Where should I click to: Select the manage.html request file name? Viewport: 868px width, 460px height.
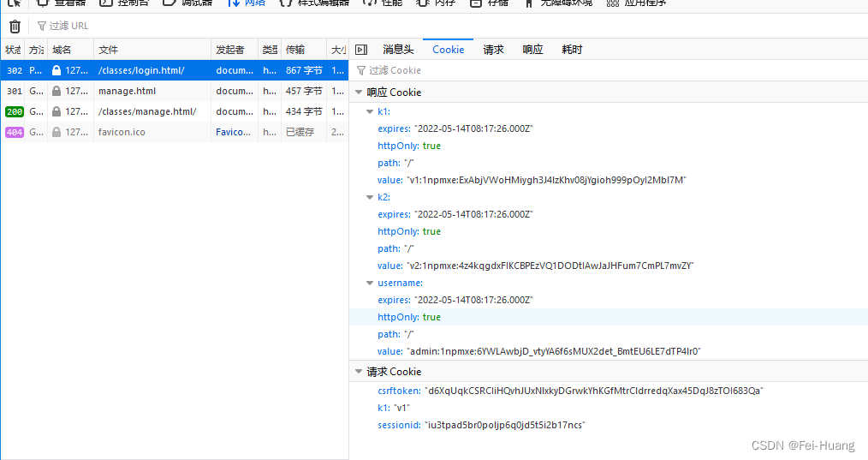point(127,91)
